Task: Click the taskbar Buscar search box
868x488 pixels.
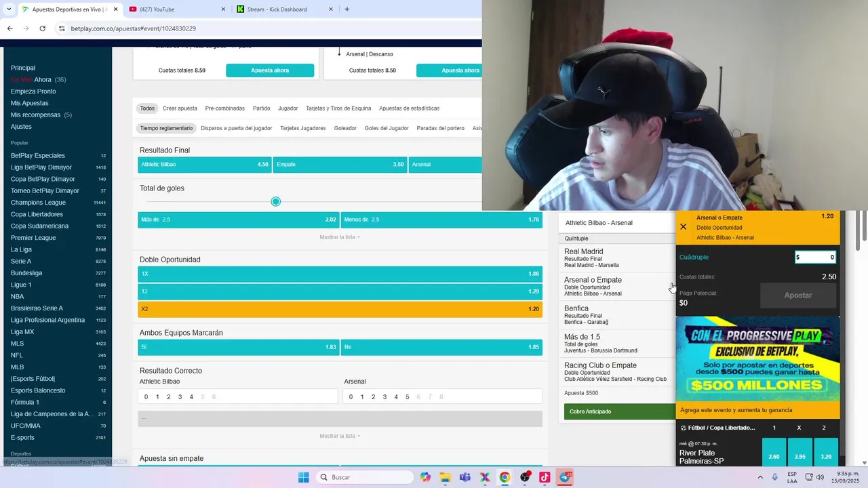Action: (x=365, y=477)
